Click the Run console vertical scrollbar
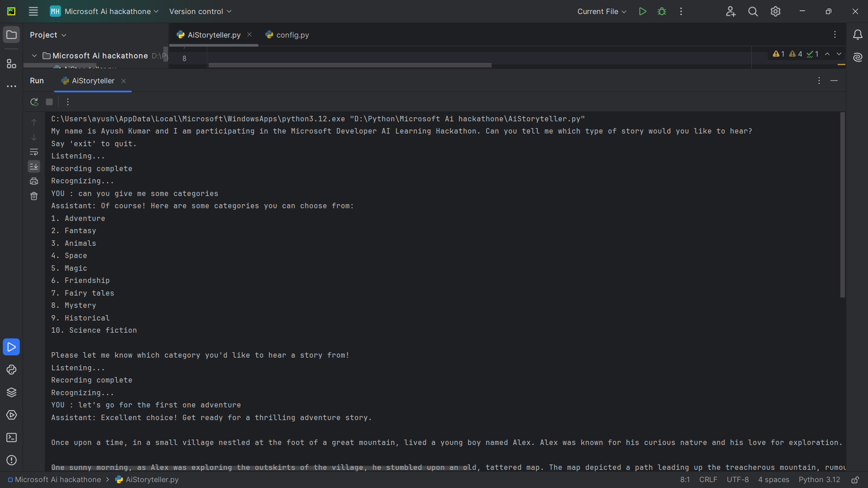This screenshot has width=868, height=488. [x=843, y=205]
